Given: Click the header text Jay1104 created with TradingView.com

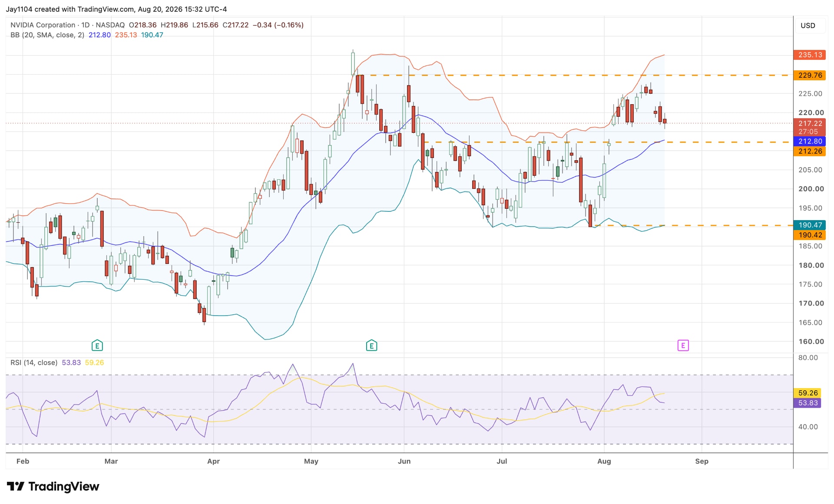Looking at the screenshot, I should (x=70, y=9).
